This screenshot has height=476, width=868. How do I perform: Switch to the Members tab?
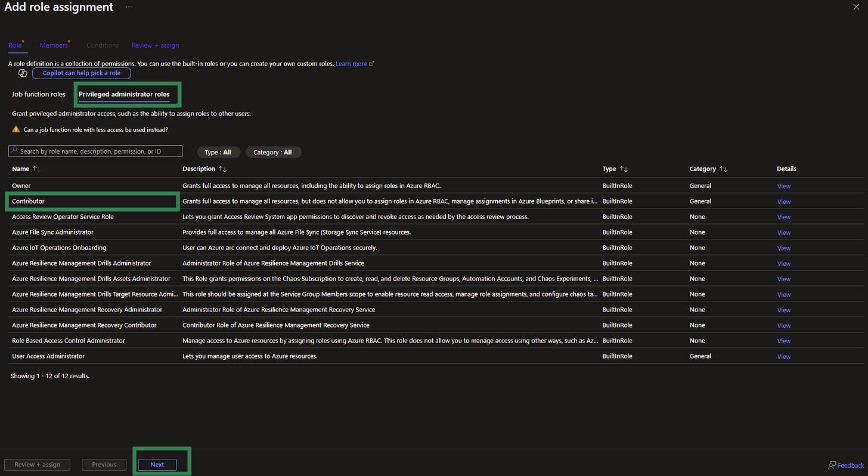click(x=54, y=45)
